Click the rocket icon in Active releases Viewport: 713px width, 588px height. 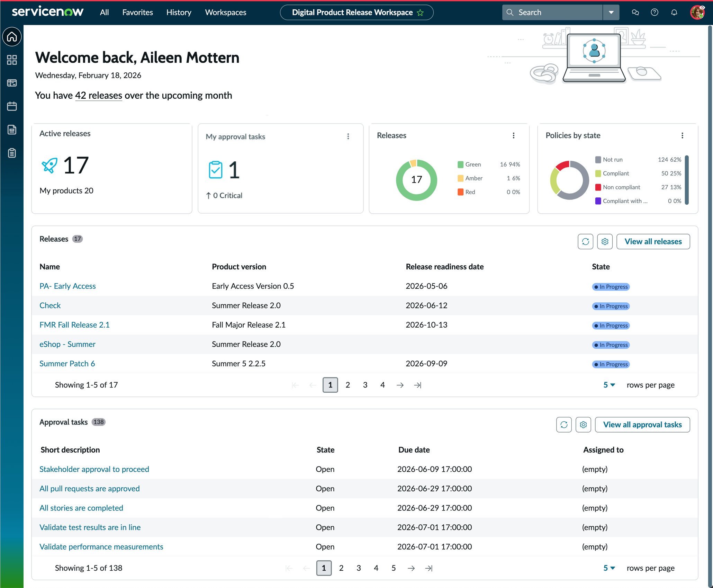[x=49, y=166]
